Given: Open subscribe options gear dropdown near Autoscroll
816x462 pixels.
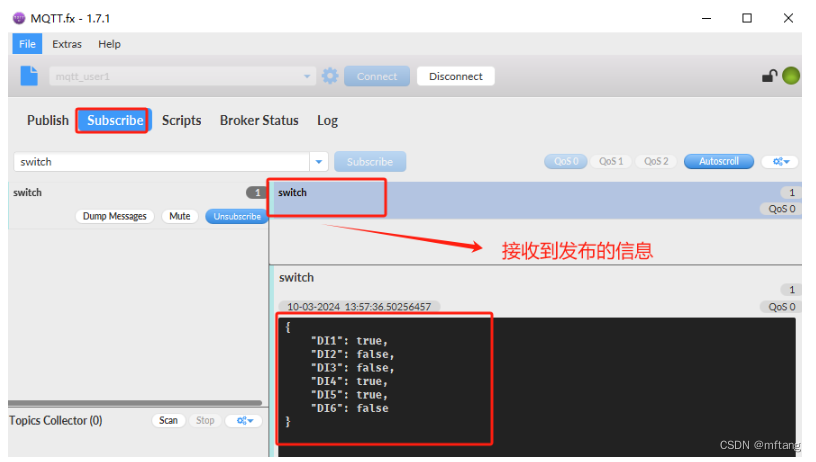Looking at the screenshot, I should click(780, 161).
